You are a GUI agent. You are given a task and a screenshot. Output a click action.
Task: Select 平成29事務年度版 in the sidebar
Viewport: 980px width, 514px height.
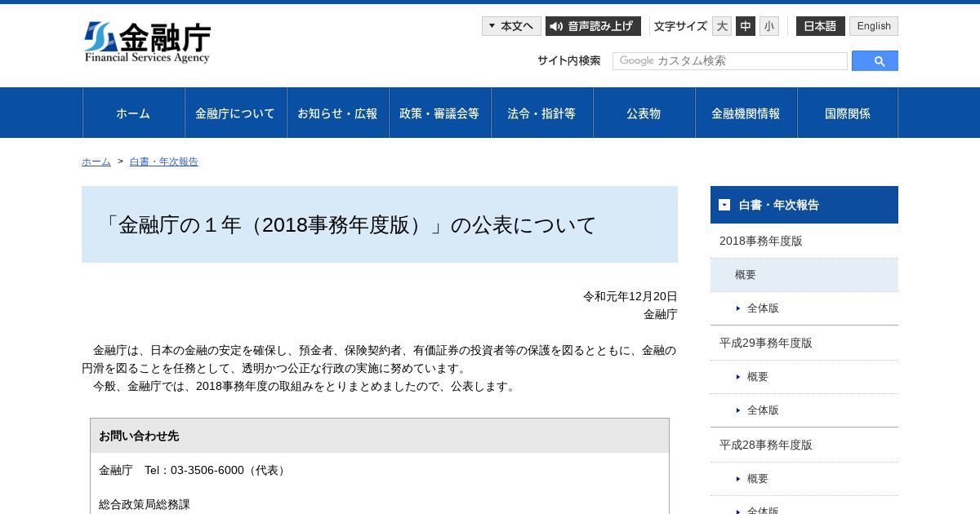804,343
